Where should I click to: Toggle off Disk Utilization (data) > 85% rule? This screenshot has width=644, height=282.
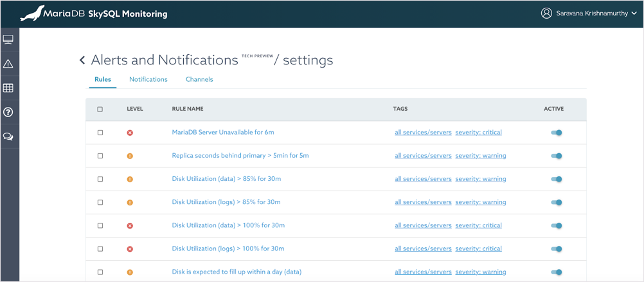[x=556, y=179]
